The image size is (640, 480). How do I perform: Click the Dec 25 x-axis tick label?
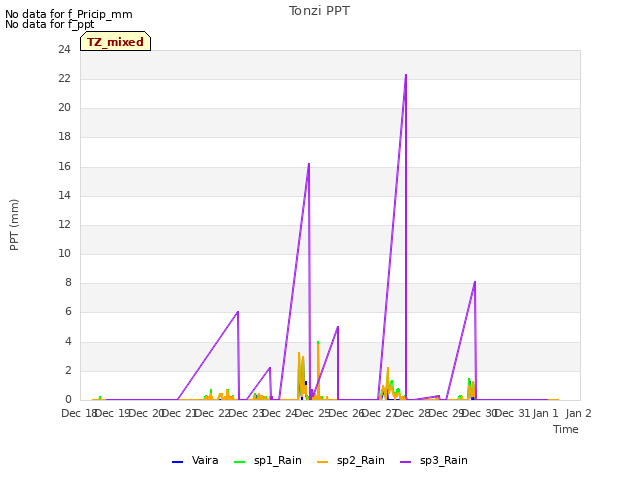[312, 413]
